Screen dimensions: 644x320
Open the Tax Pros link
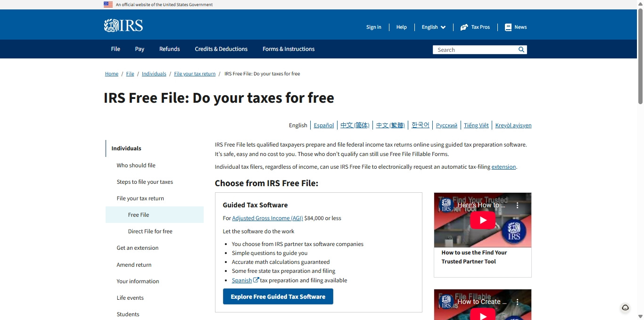pyautogui.click(x=475, y=27)
